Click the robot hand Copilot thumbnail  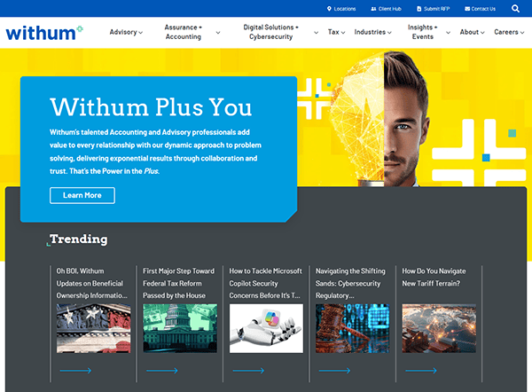(266, 328)
